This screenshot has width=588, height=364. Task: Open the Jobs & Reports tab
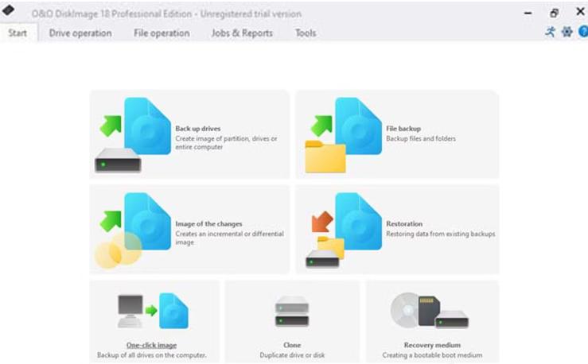(x=242, y=33)
